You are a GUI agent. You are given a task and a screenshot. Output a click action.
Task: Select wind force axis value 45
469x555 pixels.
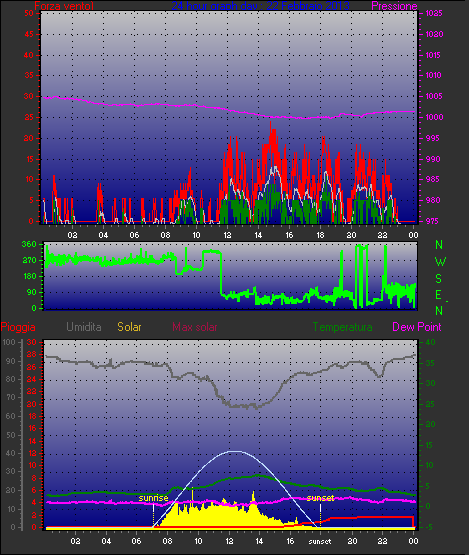click(29, 34)
